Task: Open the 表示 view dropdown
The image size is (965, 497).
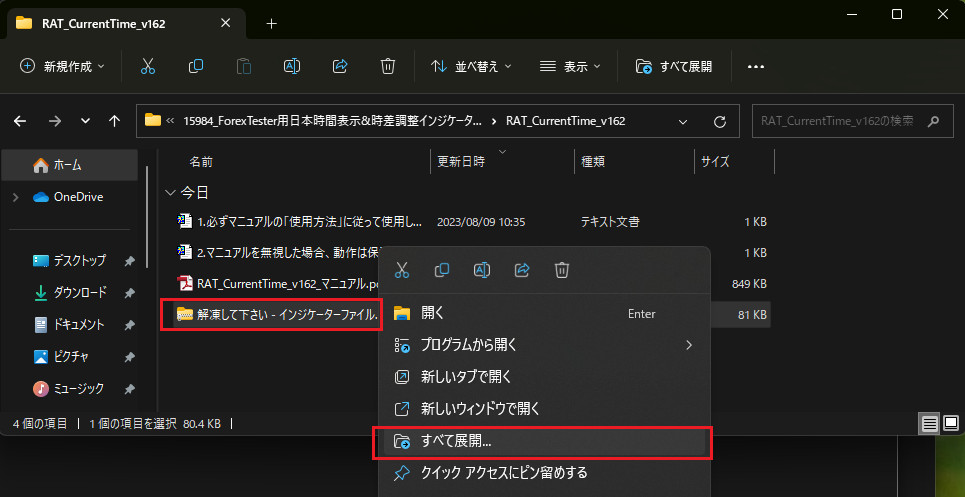Action: [570, 66]
